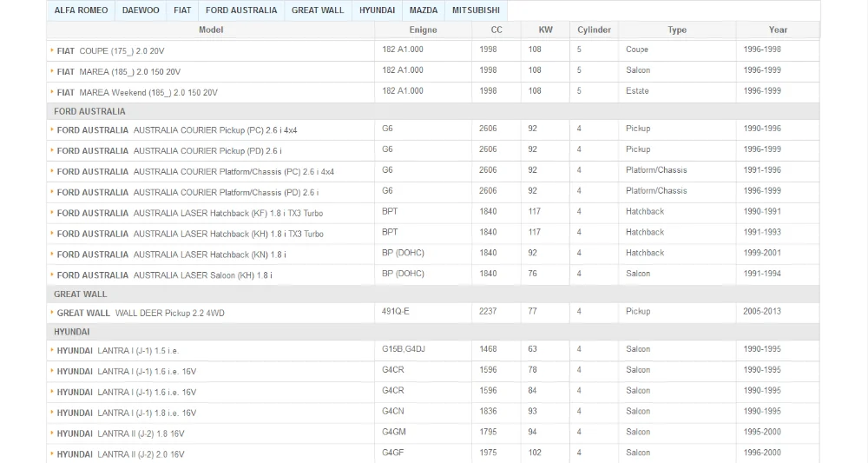Select the 1975 CC value

tap(488, 453)
